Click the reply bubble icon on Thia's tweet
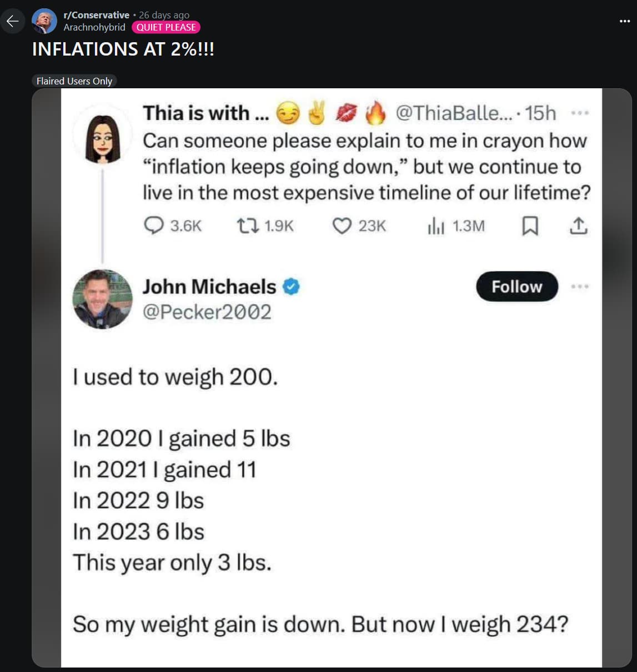637x672 pixels. (x=154, y=225)
